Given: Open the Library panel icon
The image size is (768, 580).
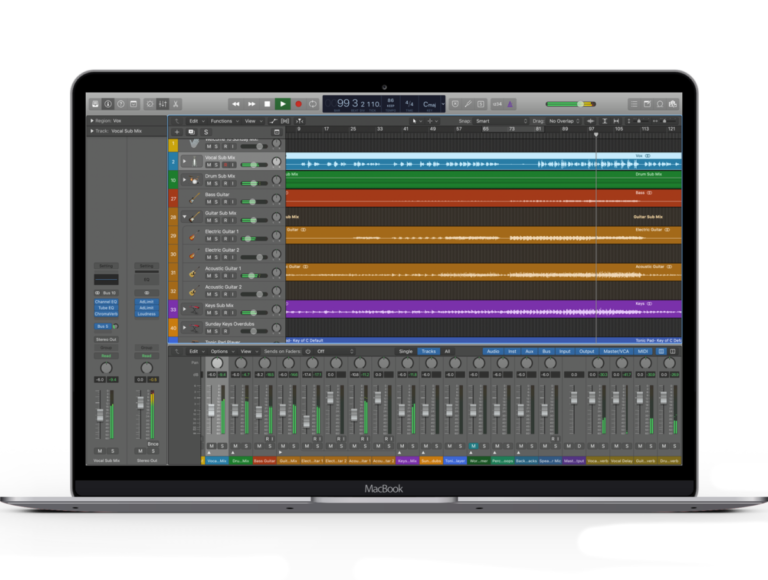Looking at the screenshot, I should [96, 104].
